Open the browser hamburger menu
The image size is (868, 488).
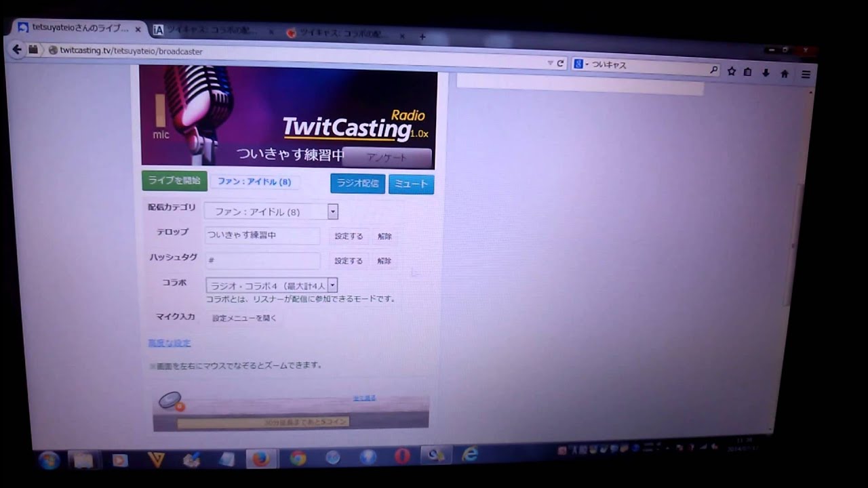806,75
